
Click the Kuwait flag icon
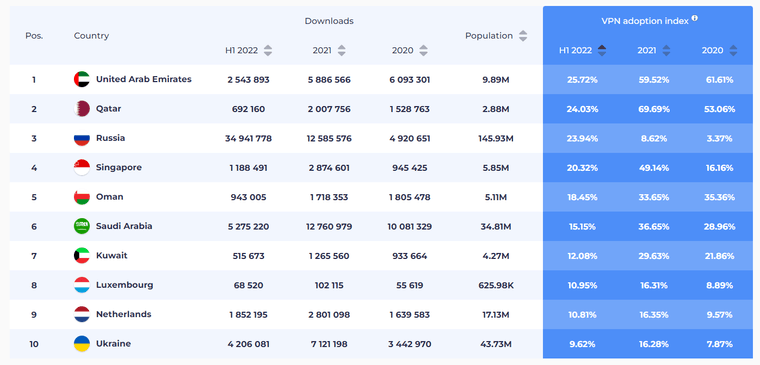coord(82,255)
